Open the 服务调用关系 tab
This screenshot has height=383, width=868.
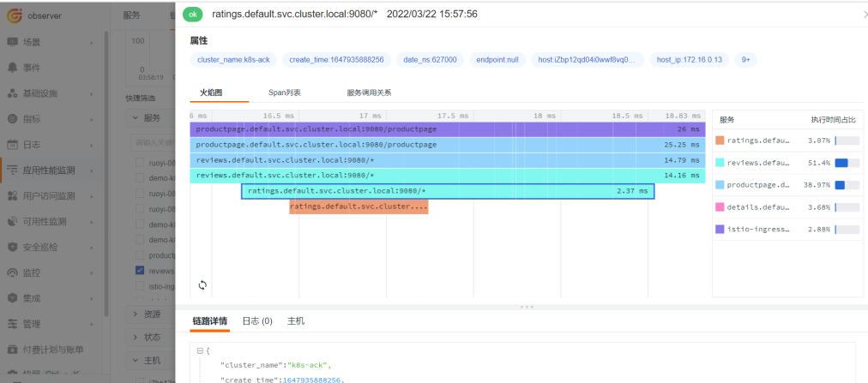coord(369,93)
